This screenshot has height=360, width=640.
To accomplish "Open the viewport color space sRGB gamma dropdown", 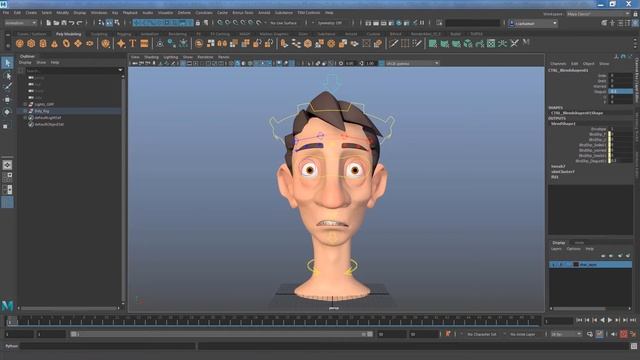I will [x=412, y=63].
